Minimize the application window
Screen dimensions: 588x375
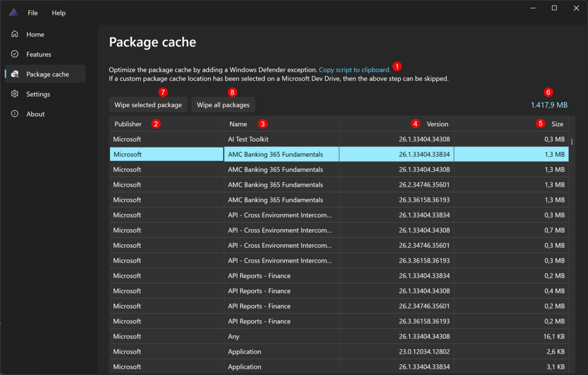point(532,8)
